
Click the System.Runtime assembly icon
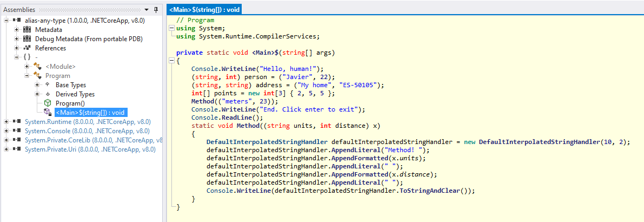point(17,122)
